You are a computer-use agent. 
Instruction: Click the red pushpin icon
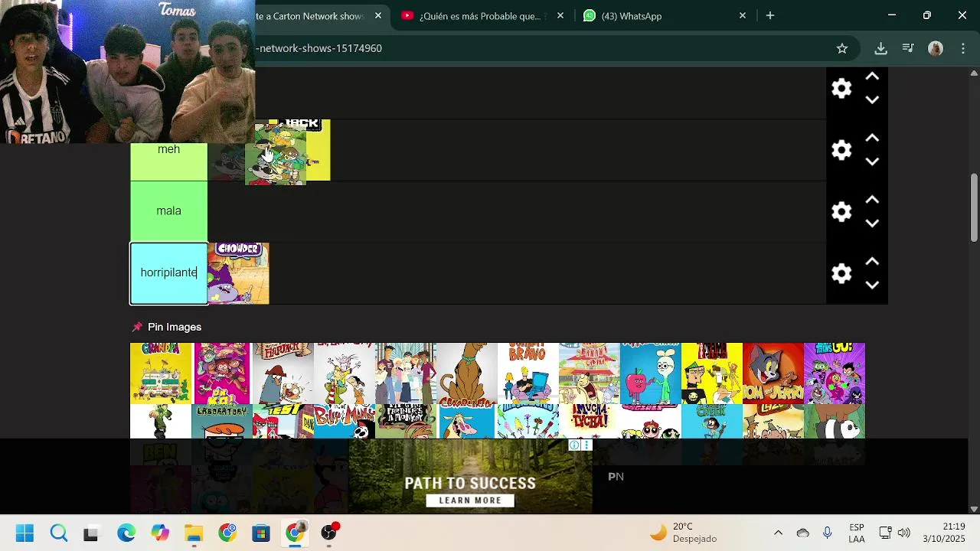(137, 327)
